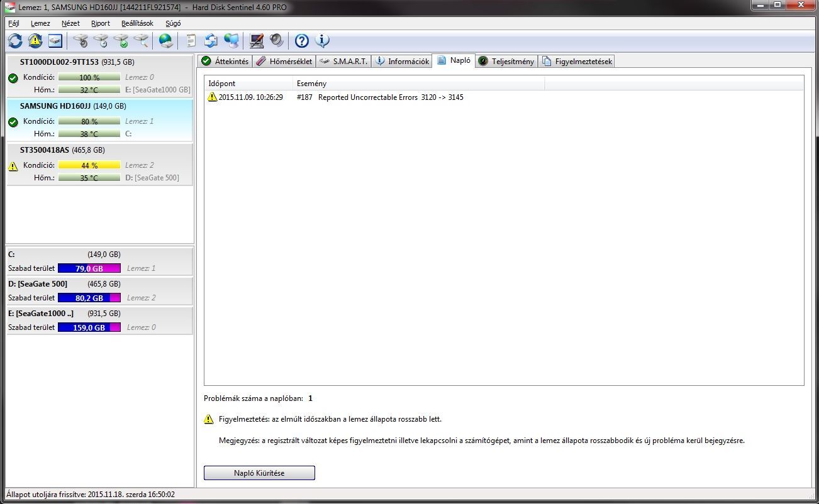Image resolution: width=819 pixels, height=504 pixels.
Task: Click the warning icon beside Figyelmeztetés message
Action: [209, 419]
